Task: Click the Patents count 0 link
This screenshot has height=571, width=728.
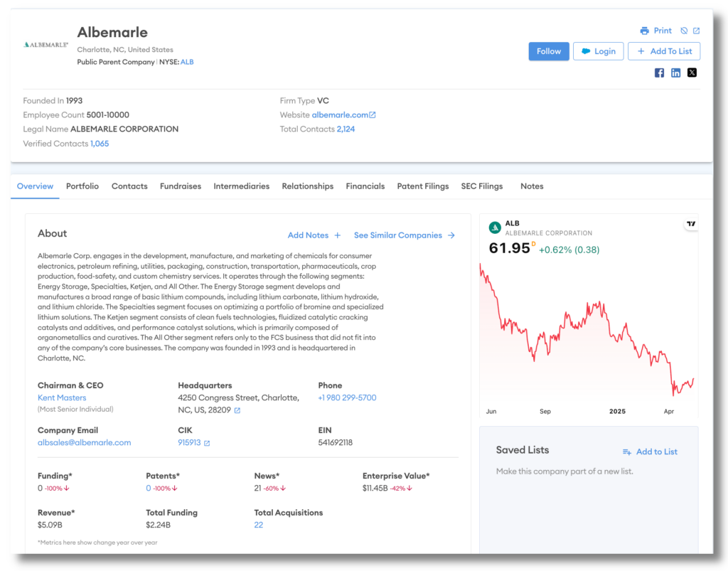Action: point(149,489)
